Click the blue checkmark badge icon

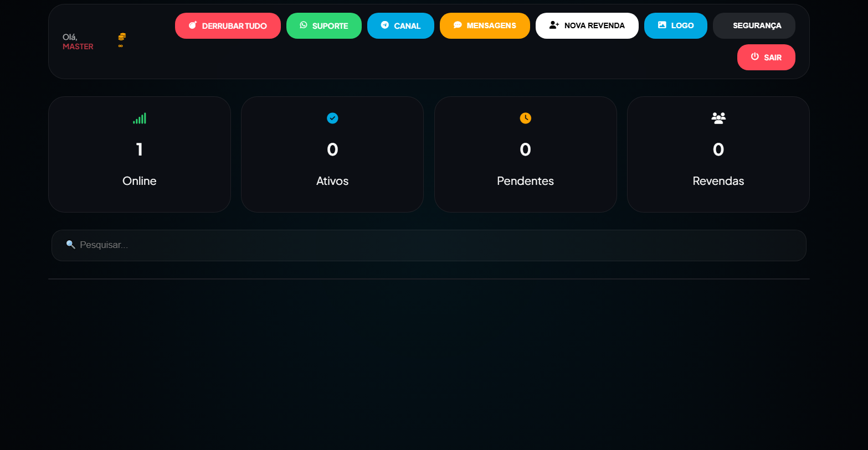332,118
